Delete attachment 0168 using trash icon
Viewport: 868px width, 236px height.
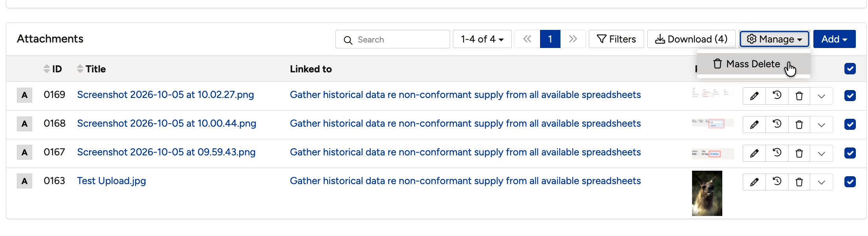click(x=799, y=125)
